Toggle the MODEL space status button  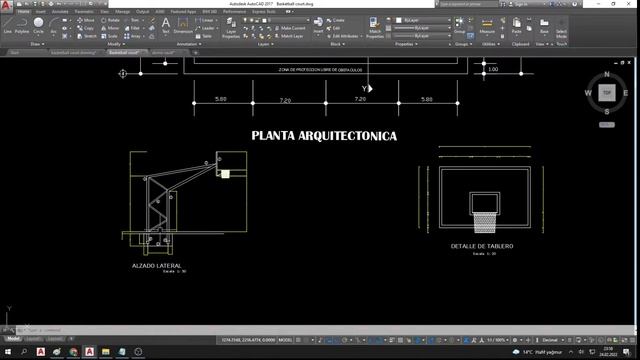(x=285, y=340)
